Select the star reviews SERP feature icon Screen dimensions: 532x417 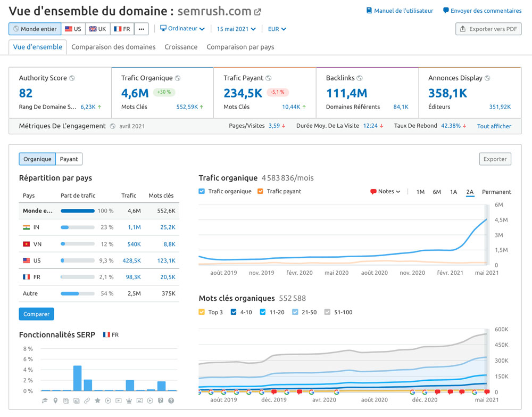[97, 400]
